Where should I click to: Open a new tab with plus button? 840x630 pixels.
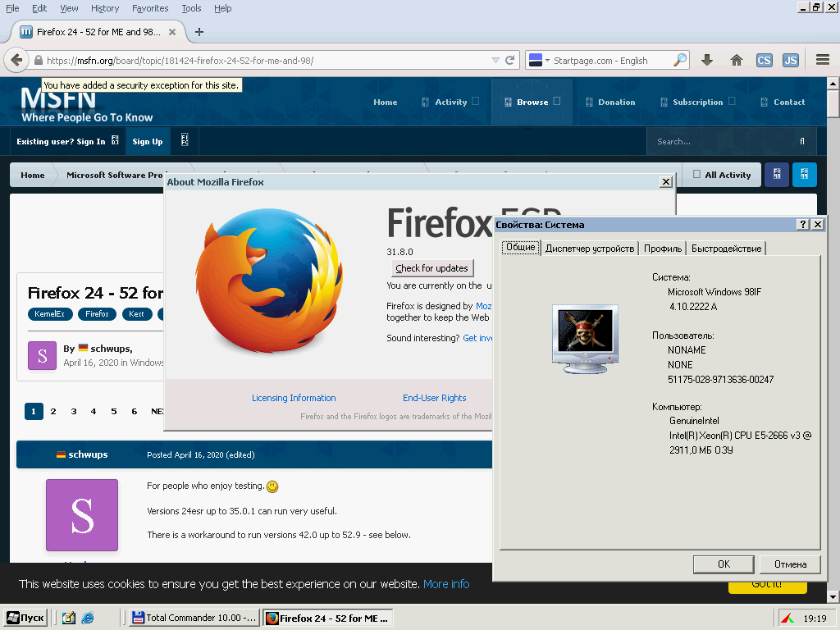point(199,32)
